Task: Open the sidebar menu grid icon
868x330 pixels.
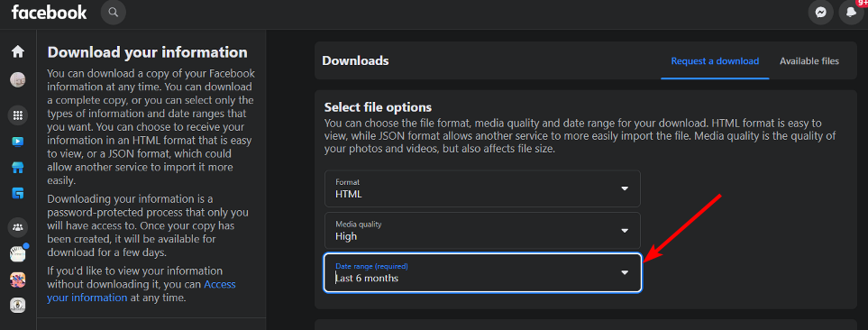Action: (18, 115)
